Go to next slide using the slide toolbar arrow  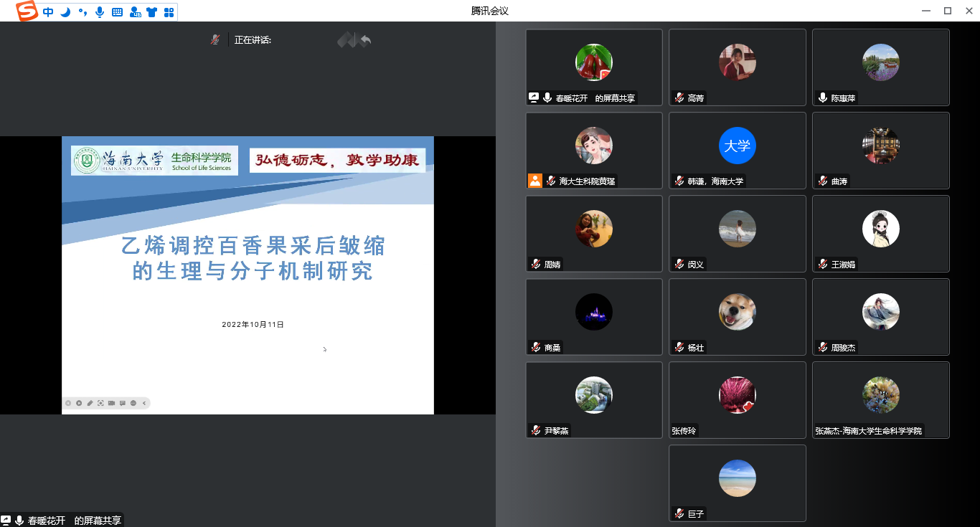point(79,403)
